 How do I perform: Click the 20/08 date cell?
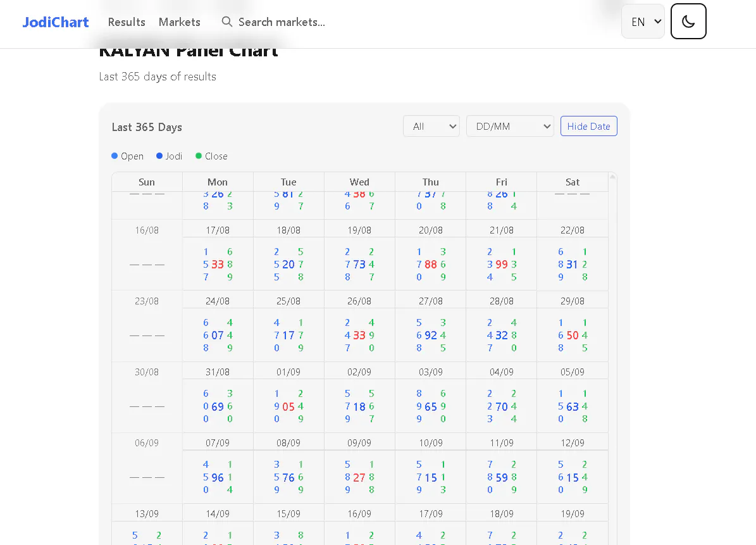[431, 230]
